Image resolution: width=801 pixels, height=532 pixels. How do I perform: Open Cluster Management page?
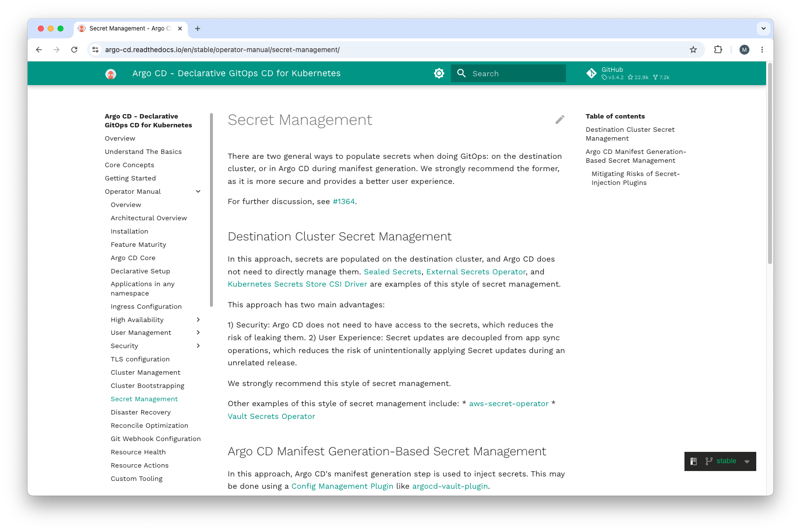[146, 372]
